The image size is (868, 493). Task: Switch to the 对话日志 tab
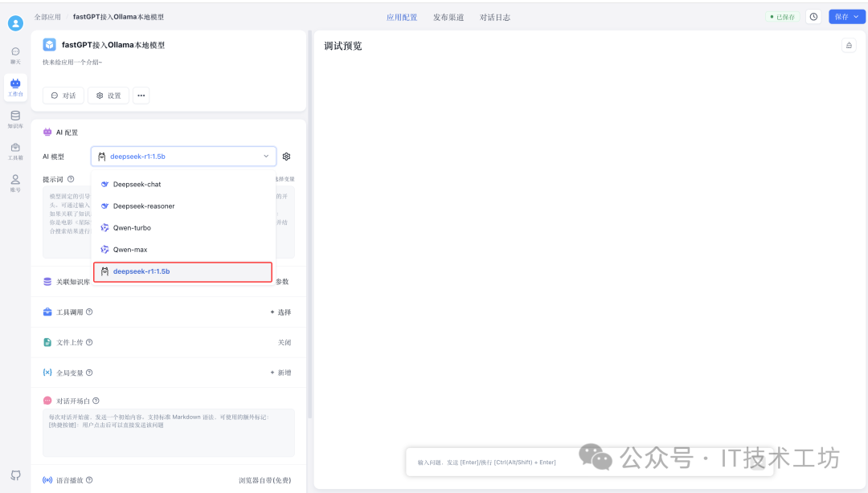[495, 17]
